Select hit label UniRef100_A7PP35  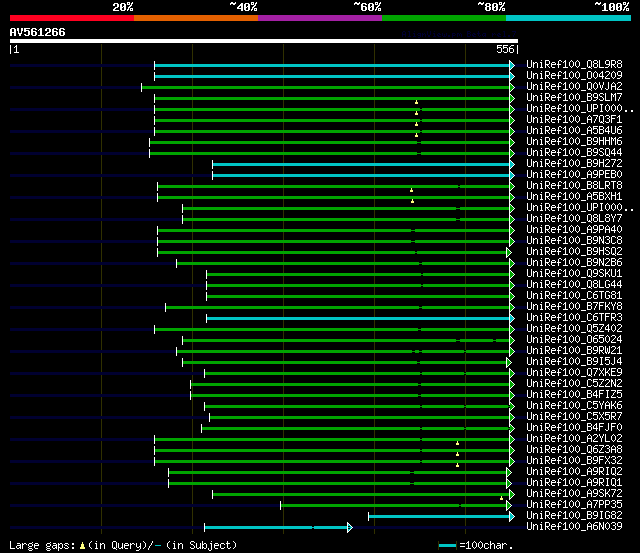574,505
